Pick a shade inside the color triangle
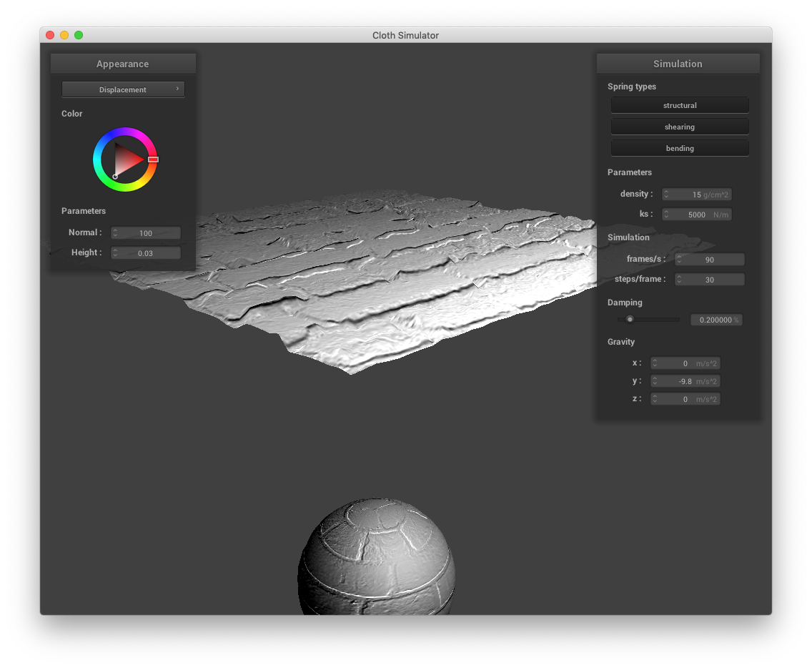Viewport: 812px width, 668px height. [125, 159]
